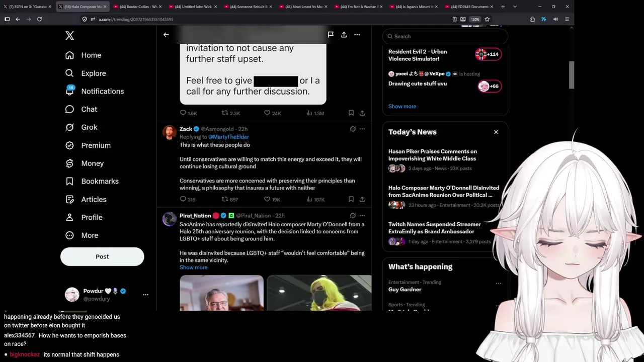644x362 pixels.
Task: Open more options on Pirat_Nation's post
Action: [362, 216]
